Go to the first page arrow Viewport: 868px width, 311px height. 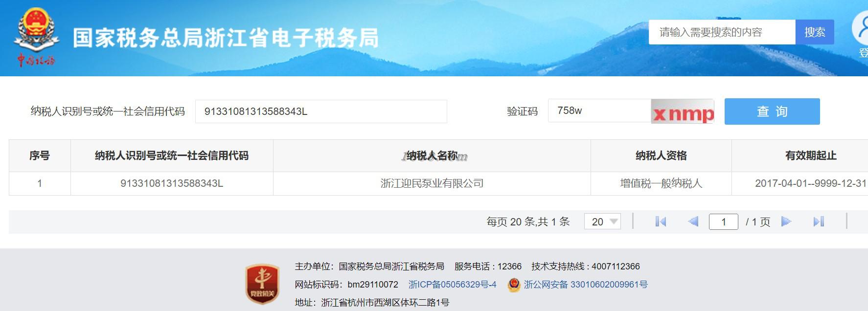click(x=661, y=222)
